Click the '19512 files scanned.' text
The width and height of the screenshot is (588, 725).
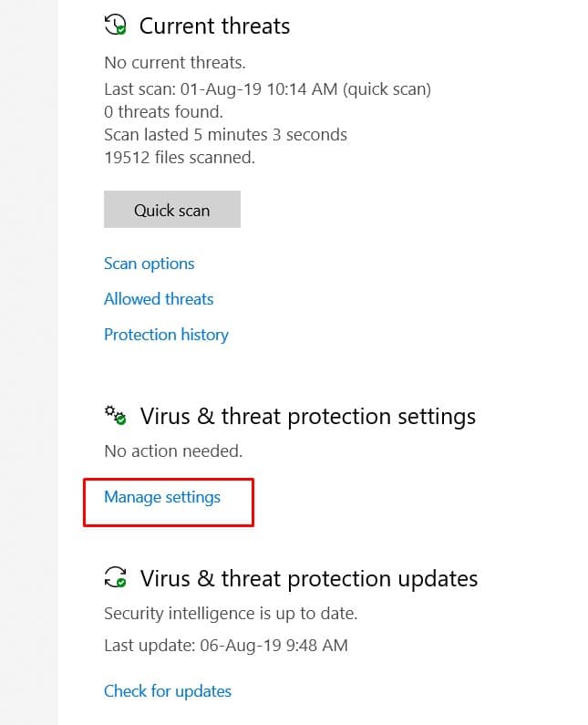click(180, 158)
